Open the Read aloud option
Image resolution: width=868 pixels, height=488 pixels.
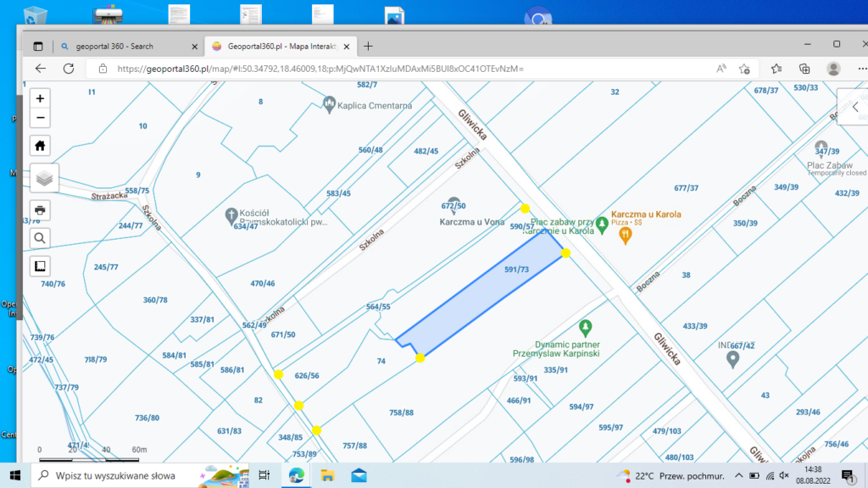click(x=721, y=69)
